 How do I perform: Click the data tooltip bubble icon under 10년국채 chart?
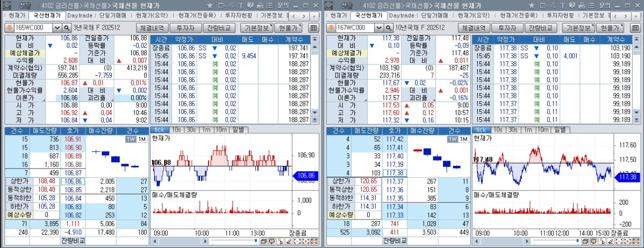(593, 241)
